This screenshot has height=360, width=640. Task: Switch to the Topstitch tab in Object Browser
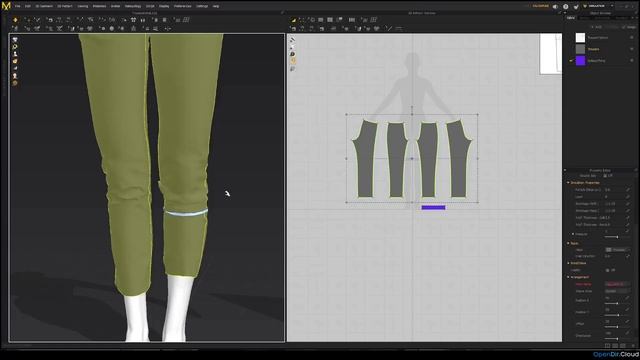tap(621, 18)
